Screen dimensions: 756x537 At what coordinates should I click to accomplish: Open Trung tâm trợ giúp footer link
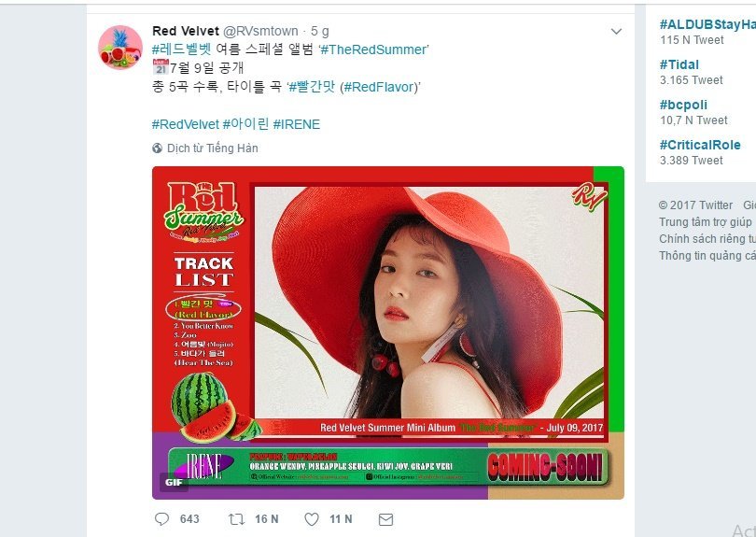[x=705, y=222]
